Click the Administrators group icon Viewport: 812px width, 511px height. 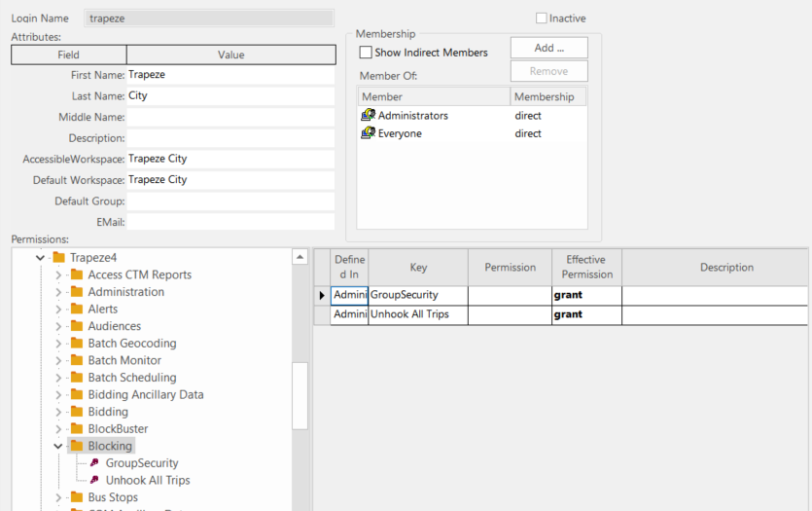coord(369,115)
